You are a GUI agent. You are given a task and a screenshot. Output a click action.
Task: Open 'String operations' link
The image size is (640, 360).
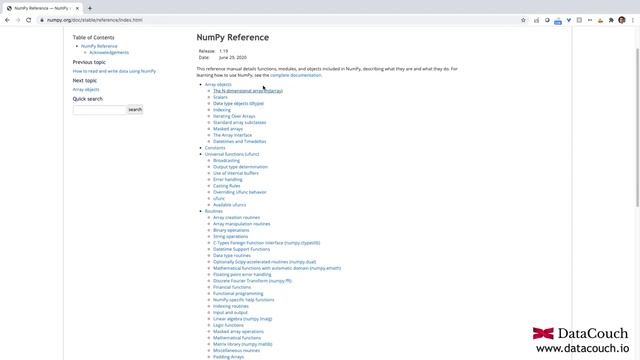coord(231,236)
